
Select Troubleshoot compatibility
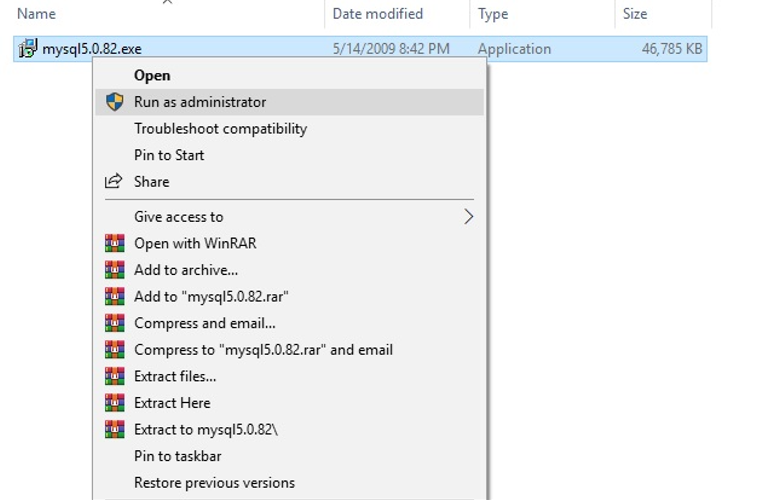(290, 129)
